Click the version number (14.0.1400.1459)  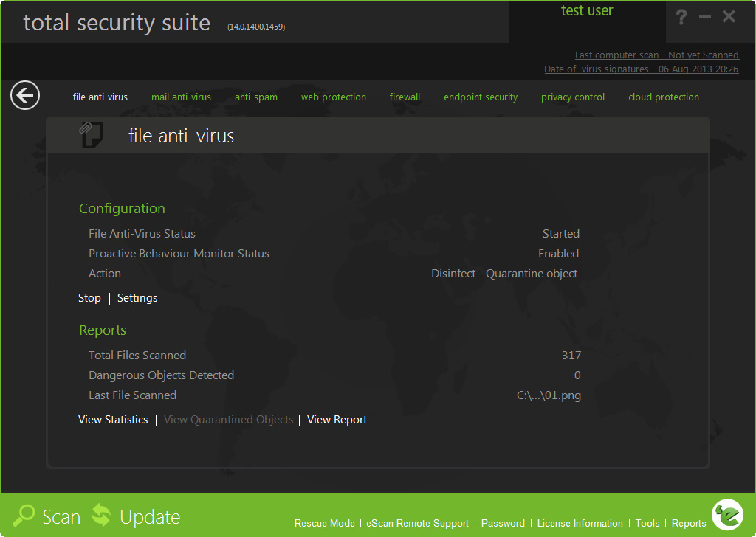[256, 27]
